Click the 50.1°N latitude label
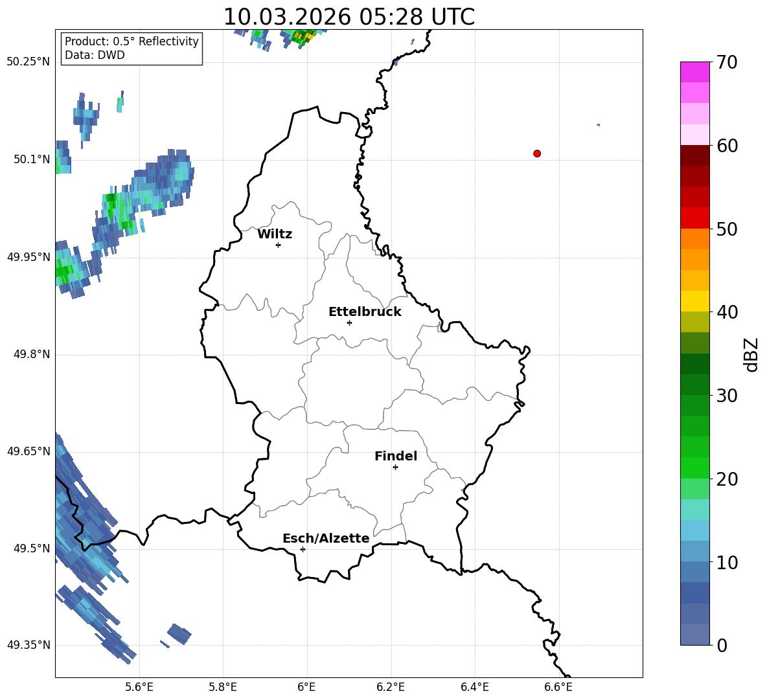The height and width of the screenshot is (700, 767). click(x=32, y=159)
